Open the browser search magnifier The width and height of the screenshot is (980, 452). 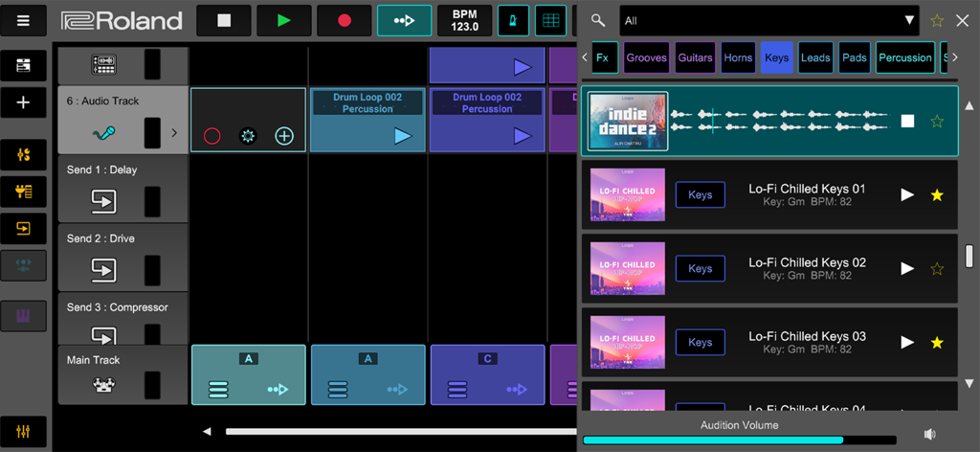598,21
